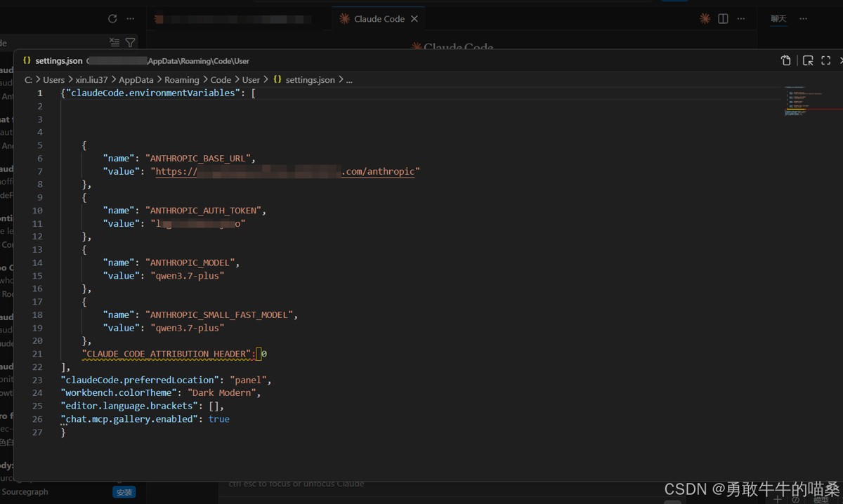
Task: Open breadcrumb AppData folder
Action: pos(136,80)
